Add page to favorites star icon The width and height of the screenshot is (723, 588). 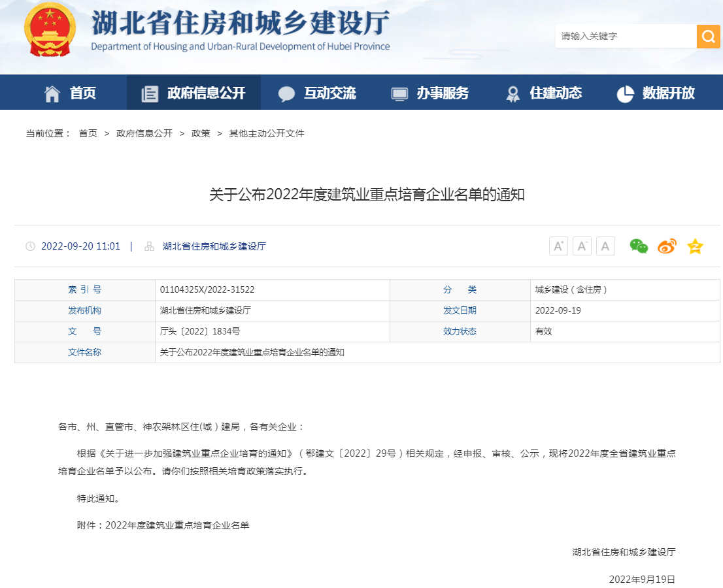click(695, 246)
